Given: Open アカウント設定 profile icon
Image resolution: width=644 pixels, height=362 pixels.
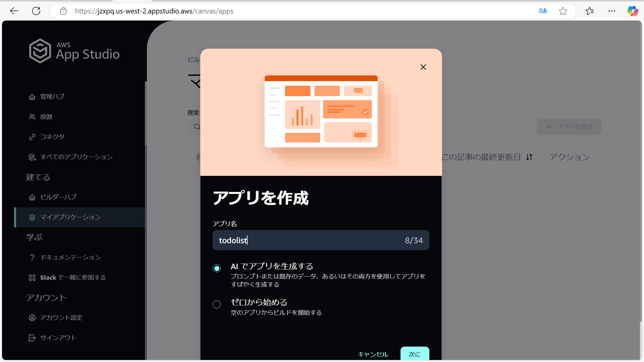Looking at the screenshot, I should point(32,318).
